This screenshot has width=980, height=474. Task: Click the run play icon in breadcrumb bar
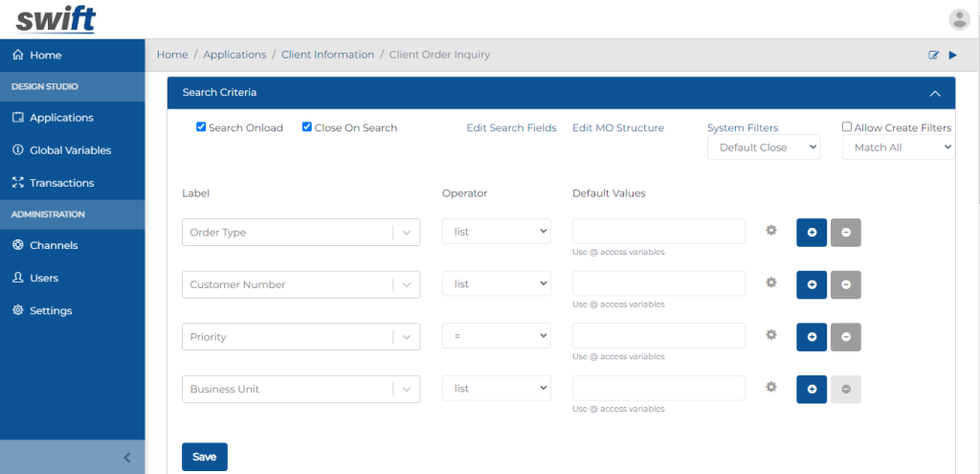[952, 56]
